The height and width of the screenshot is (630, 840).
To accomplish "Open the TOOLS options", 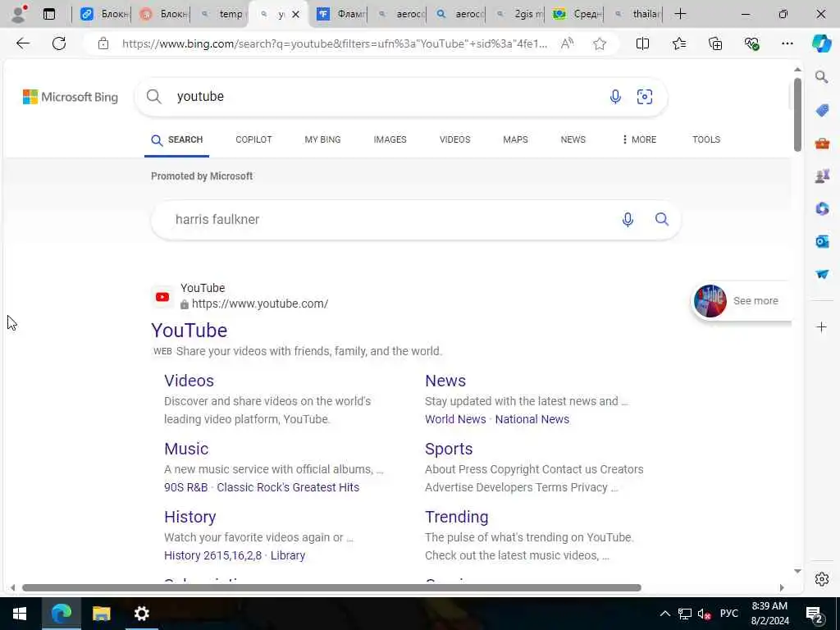I will [x=706, y=139].
